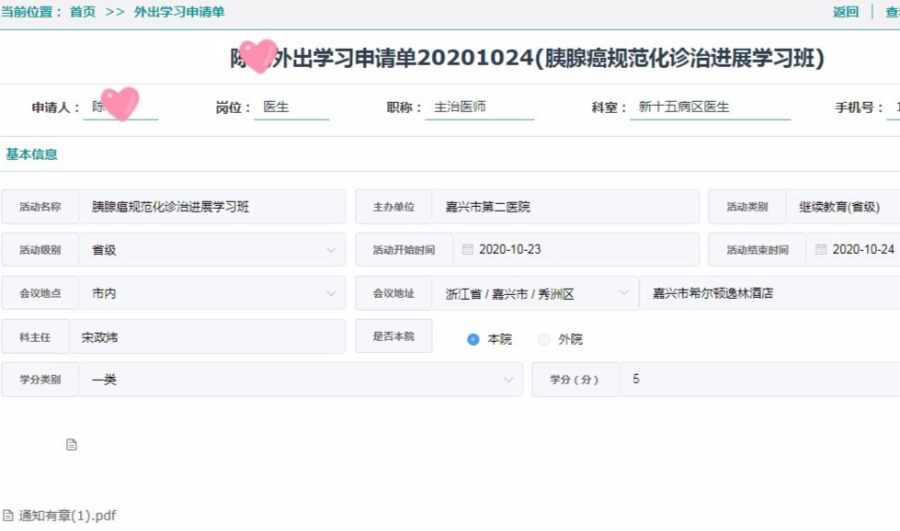Click the 学分（分）field showing 5
Image resolution: width=900 pixels, height=531 pixels.
point(758,380)
